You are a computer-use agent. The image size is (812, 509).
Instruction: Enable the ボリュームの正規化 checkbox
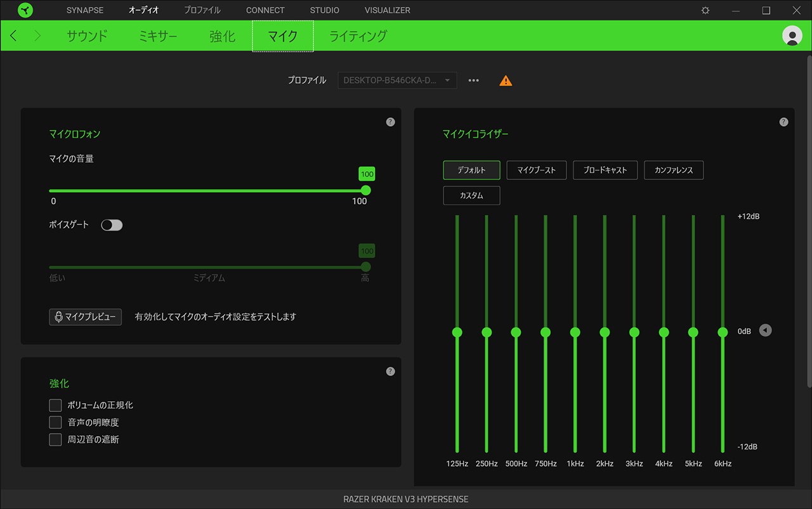(x=56, y=405)
